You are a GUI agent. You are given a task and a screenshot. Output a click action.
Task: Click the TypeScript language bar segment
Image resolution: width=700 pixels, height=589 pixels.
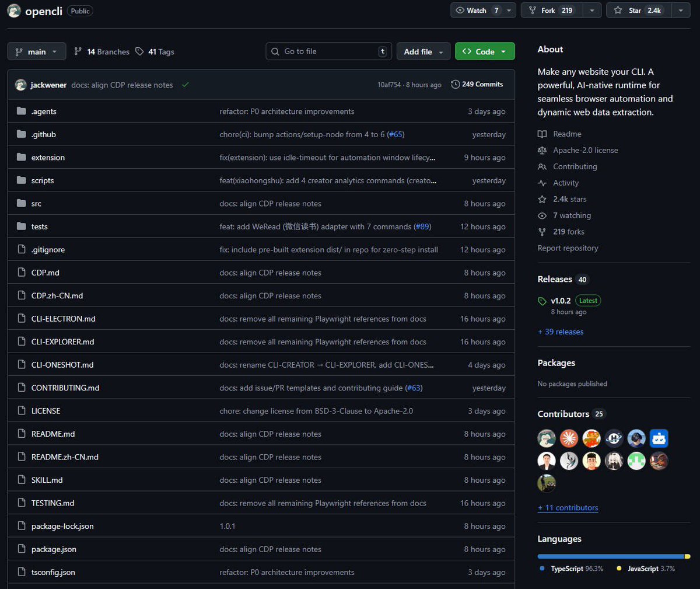[611, 556]
